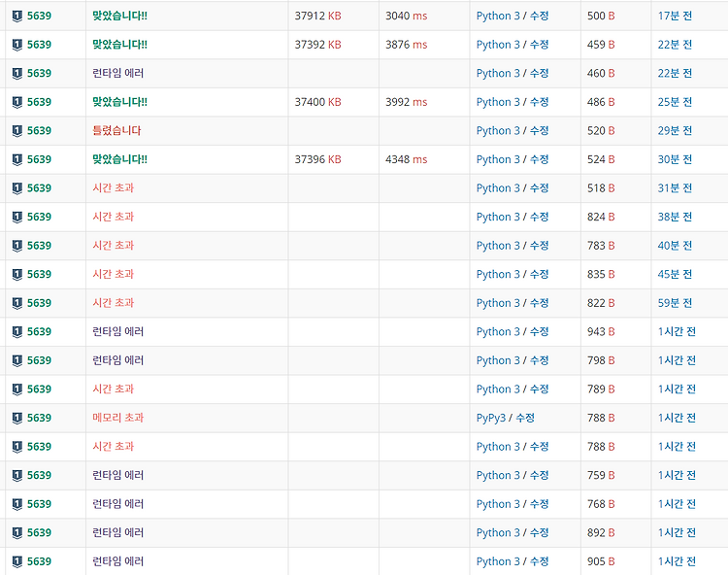This screenshot has height=575, width=728.
Task: Click the tier badge icon in the 틀렸습니다 row
Action: (x=17, y=131)
